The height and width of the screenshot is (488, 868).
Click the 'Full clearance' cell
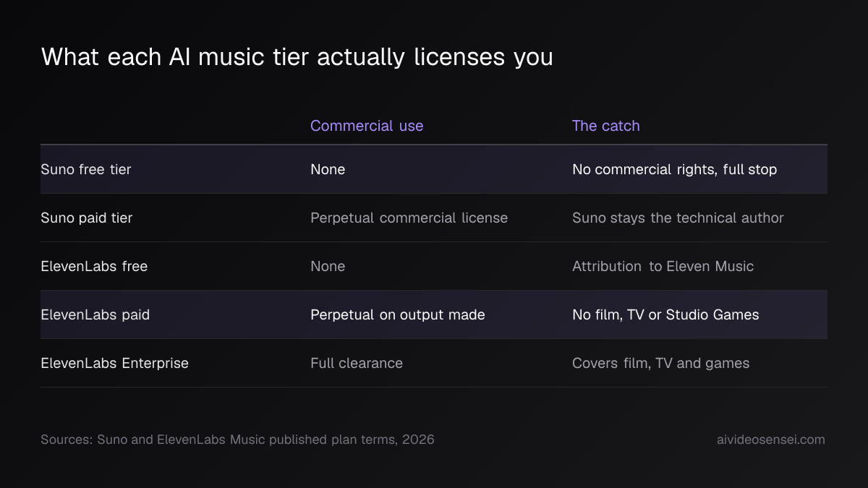point(357,363)
